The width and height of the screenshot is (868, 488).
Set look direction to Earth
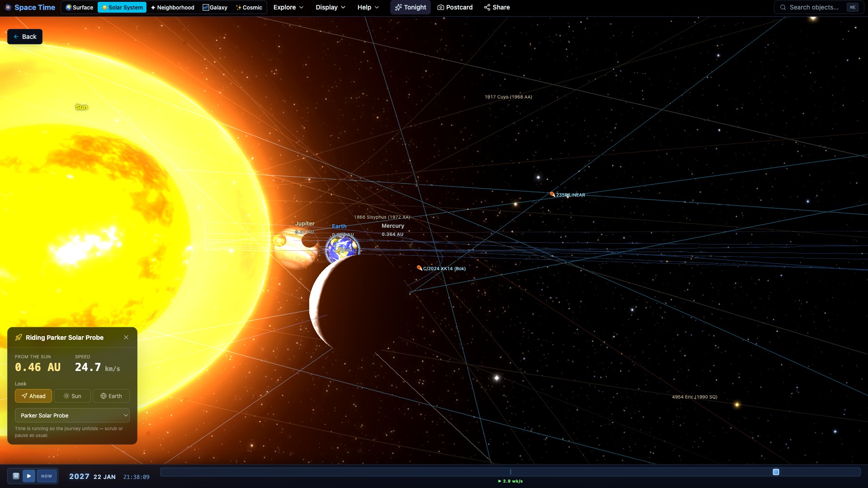click(x=111, y=396)
